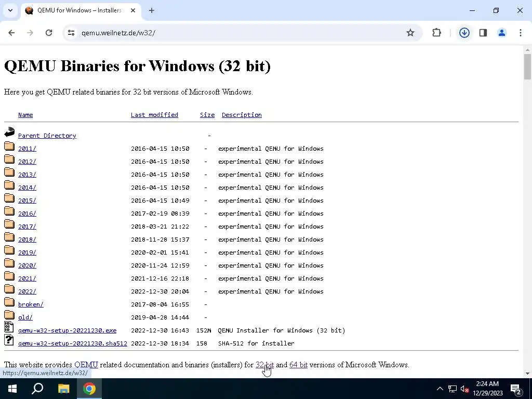Click the folder icon for old/

click(9, 315)
